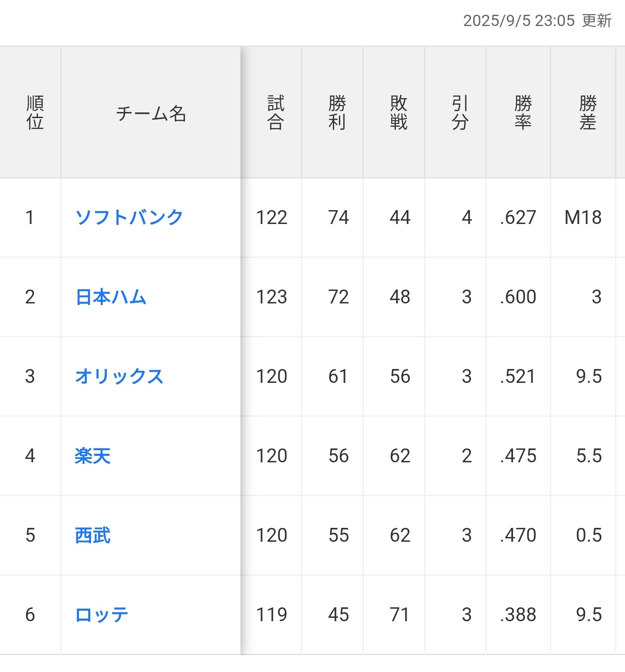
Task: Click the オリックス team link
Action: click(119, 376)
